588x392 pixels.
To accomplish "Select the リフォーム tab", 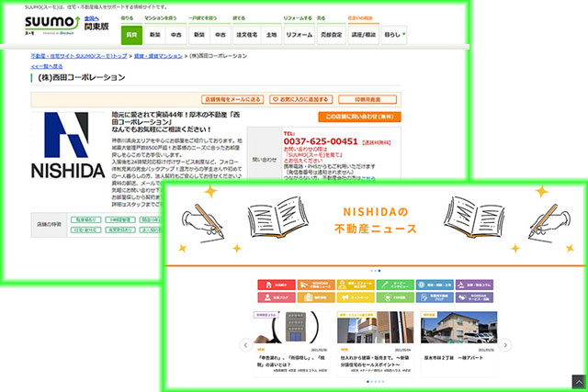I will (300, 35).
